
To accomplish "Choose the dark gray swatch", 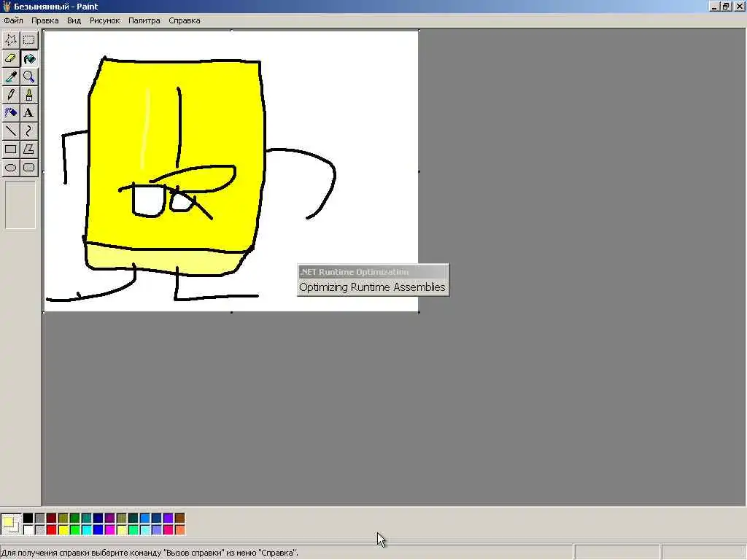I will point(40,518).
